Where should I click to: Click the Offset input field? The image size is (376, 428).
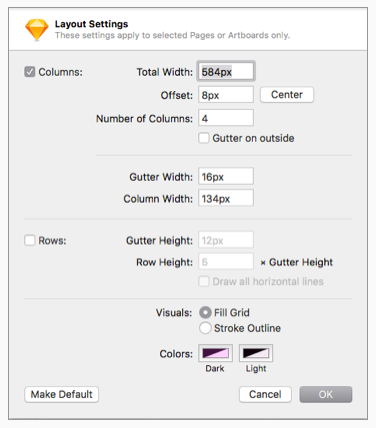(226, 95)
